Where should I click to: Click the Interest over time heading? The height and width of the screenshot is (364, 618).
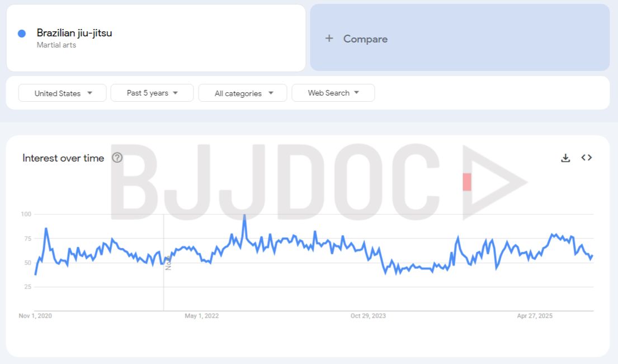pyautogui.click(x=63, y=158)
